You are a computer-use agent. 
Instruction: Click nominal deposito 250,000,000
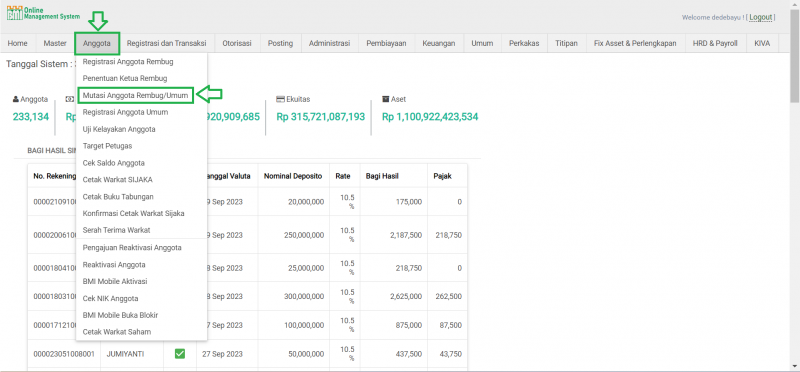point(304,235)
